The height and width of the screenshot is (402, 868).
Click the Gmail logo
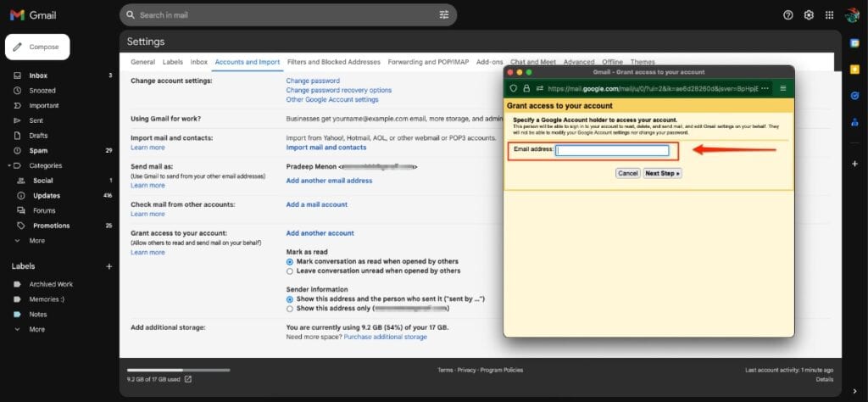pos(33,15)
